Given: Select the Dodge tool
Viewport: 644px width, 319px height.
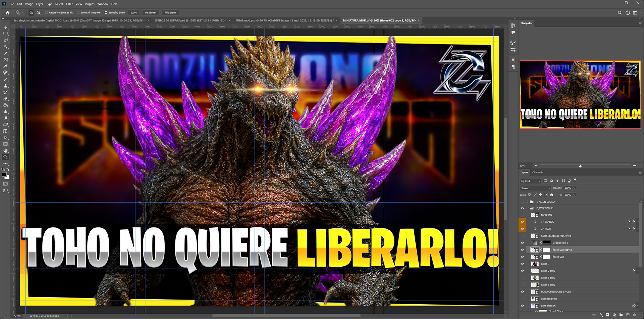Looking at the screenshot, I should 5,118.
